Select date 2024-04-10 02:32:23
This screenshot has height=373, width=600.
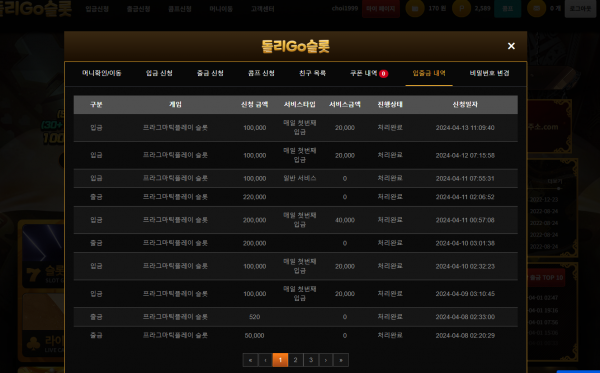pyautogui.click(x=465, y=266)
